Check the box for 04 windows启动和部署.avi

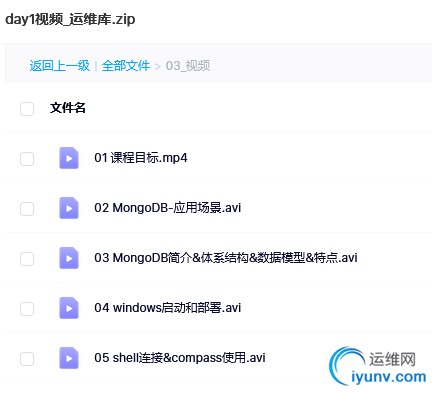click(x=27, y=309)
